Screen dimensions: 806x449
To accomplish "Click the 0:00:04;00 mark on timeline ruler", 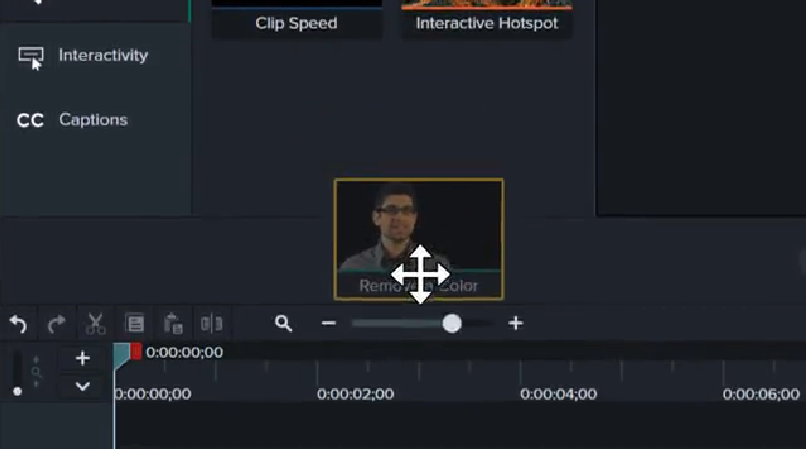I will point(559,394).
